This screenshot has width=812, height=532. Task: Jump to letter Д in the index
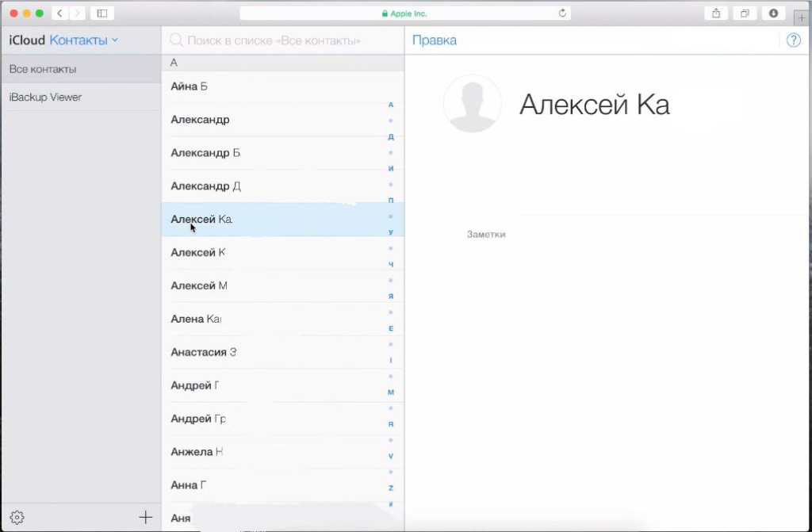coord(391,136)
